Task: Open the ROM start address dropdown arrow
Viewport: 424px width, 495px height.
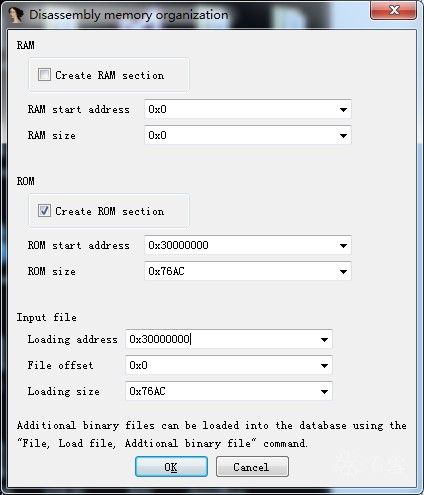Action: point(343,245)
